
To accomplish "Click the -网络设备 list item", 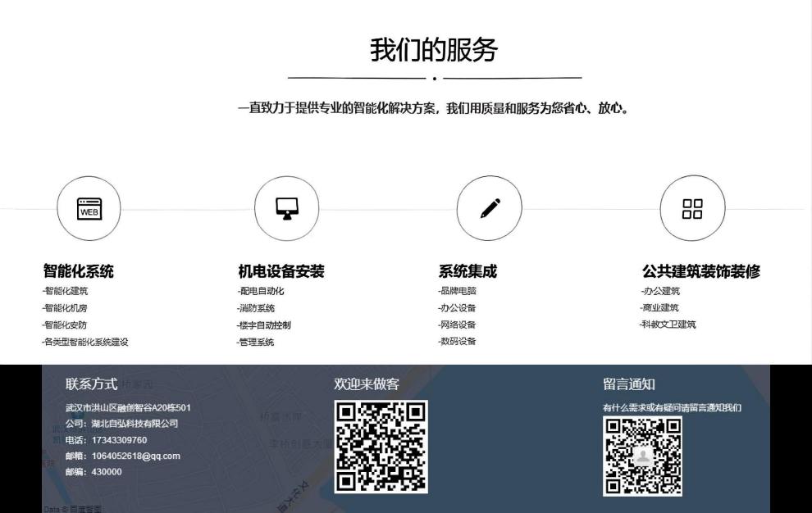I will pyautogui.click(x=457, y=325).
